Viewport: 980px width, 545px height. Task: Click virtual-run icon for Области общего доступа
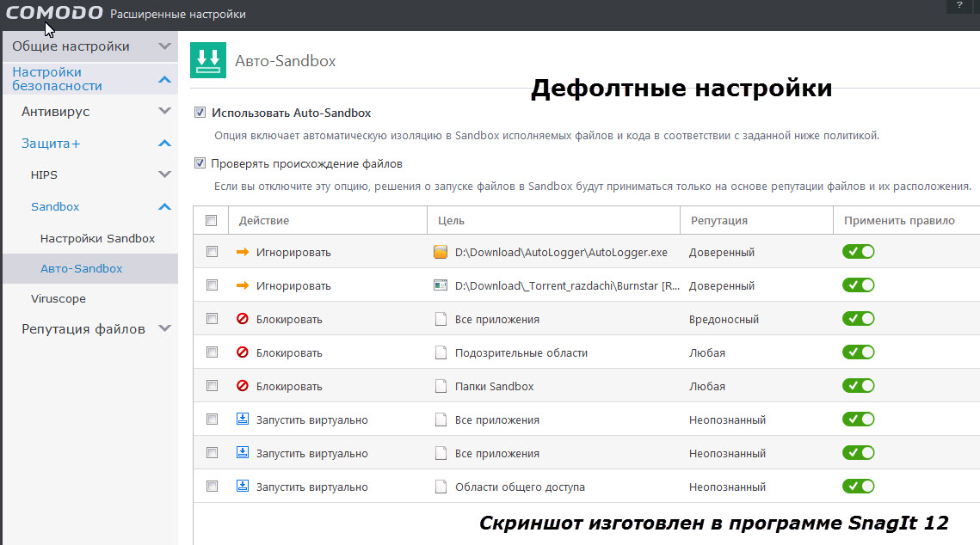coord(243,487)
